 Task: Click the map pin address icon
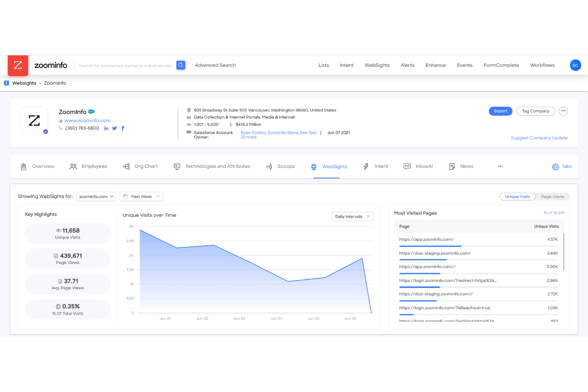click(x=189, y=110)
